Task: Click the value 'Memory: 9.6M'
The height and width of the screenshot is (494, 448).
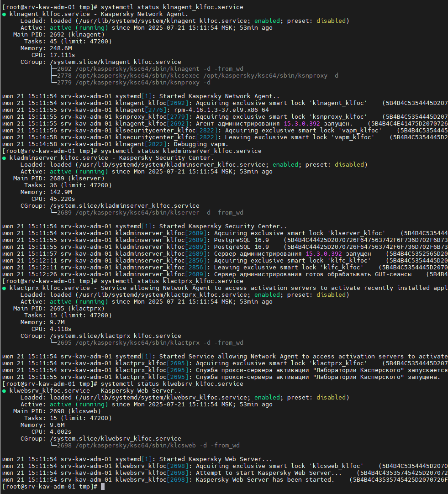Action: [42, 425]
